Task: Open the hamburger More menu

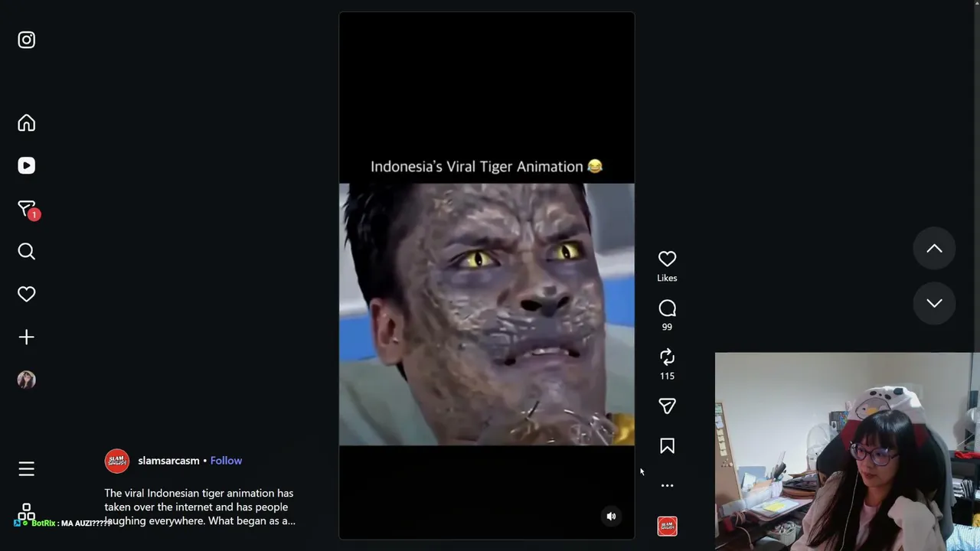Action: point(27,469)
